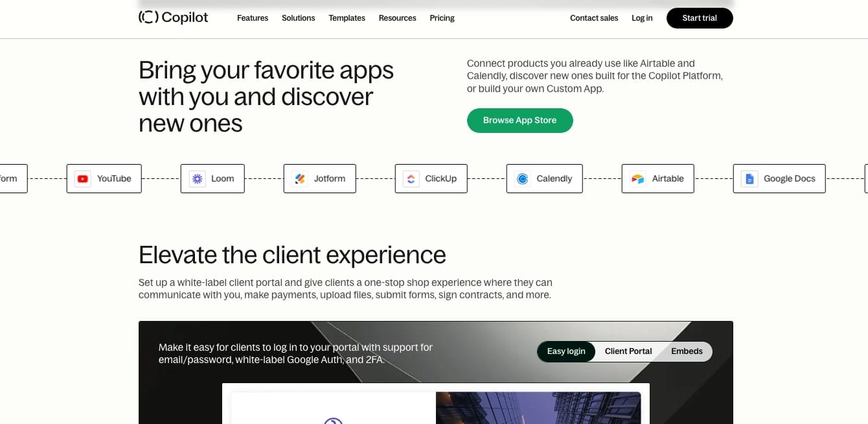Switch to the Easy login option

[566, 351]
